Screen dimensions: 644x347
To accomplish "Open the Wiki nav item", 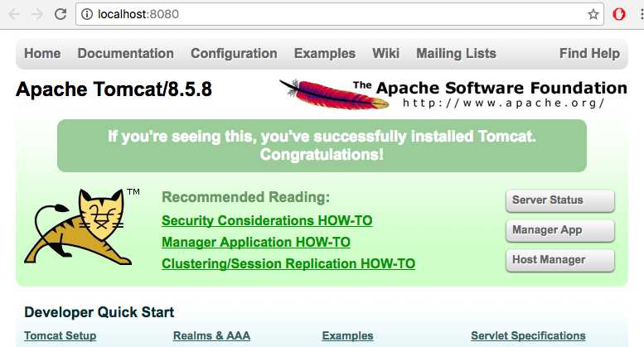I will [385, 53].
